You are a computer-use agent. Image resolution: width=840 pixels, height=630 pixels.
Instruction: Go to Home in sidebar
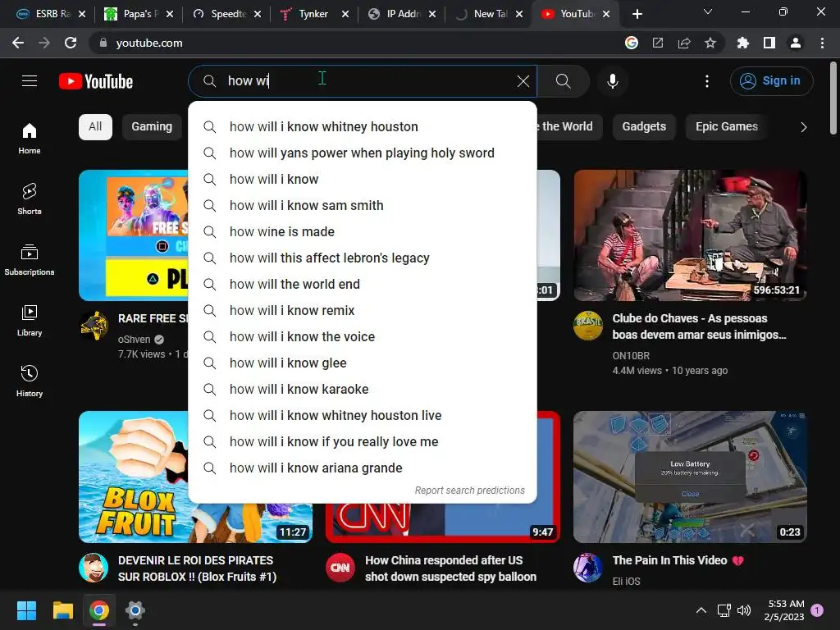30,139
